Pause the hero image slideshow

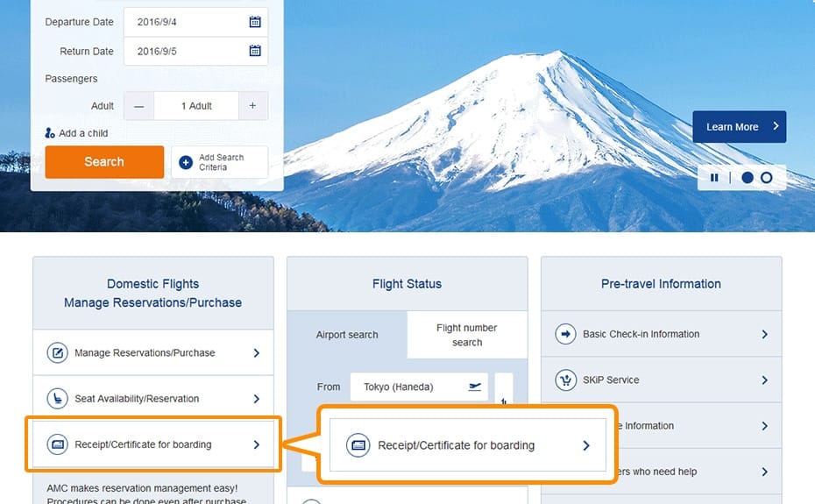click(x=714, y=178)
